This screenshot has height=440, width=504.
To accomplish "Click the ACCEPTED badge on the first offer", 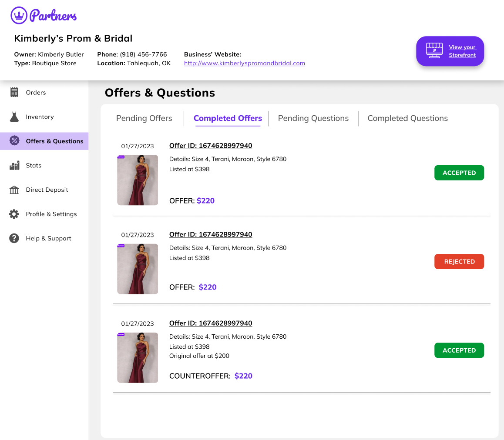I will pos(459,173).
